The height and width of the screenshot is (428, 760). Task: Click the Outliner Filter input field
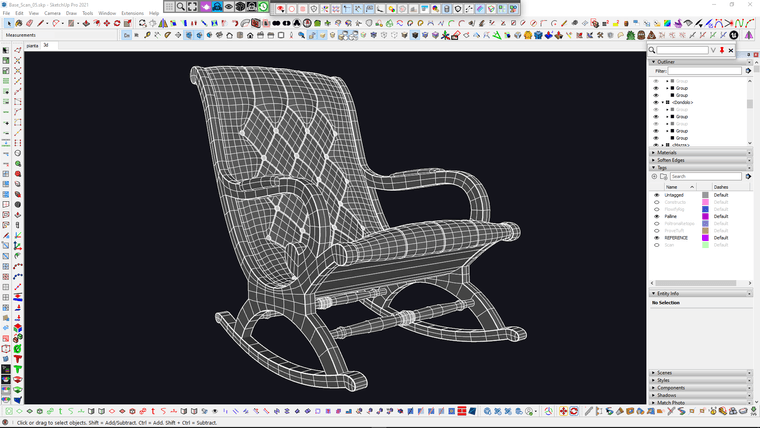coord(706,71)
